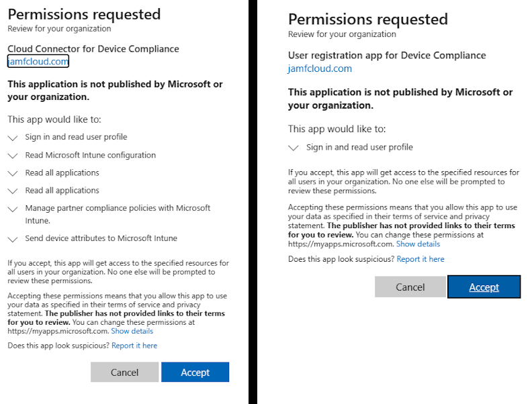
Task: Expand chevron beside left 'Sign in and read user profile'
Action: pyautogui.click(x=13, y=138)
